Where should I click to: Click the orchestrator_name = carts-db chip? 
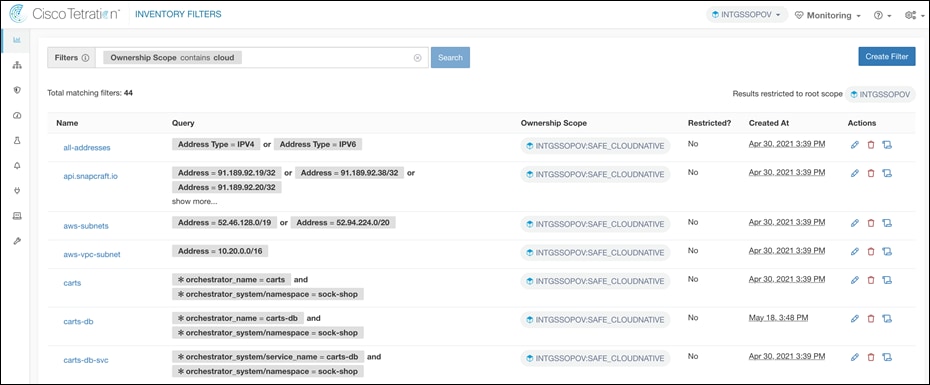238,318
